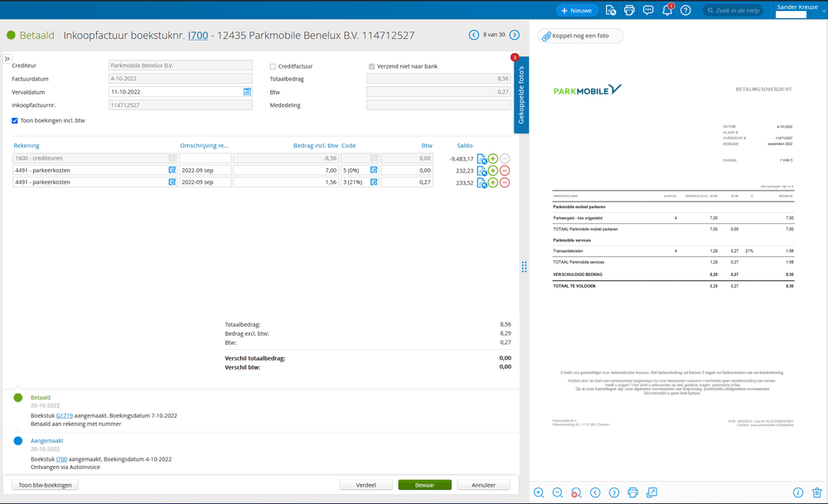Viewport: 828px width, 504px height.
Task: Click the Nieuwe button in top bar
Action: click(577, 11)
